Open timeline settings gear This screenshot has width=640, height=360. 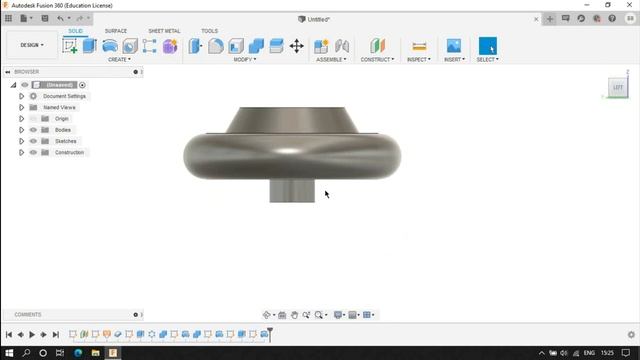(631, 334)
